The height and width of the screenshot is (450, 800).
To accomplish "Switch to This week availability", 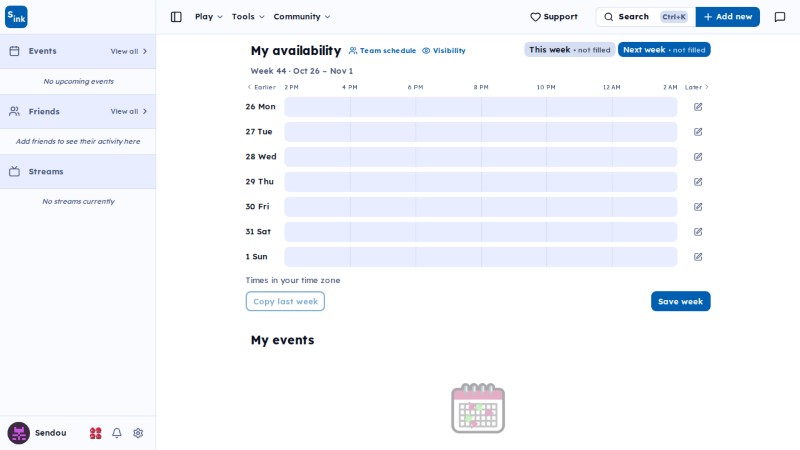I will (569, 49).
